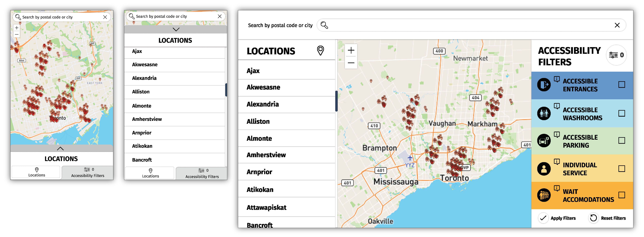644x237 pixels.
Task: Click the desktop search magnifier icon
Action: (x=324, y=25)
